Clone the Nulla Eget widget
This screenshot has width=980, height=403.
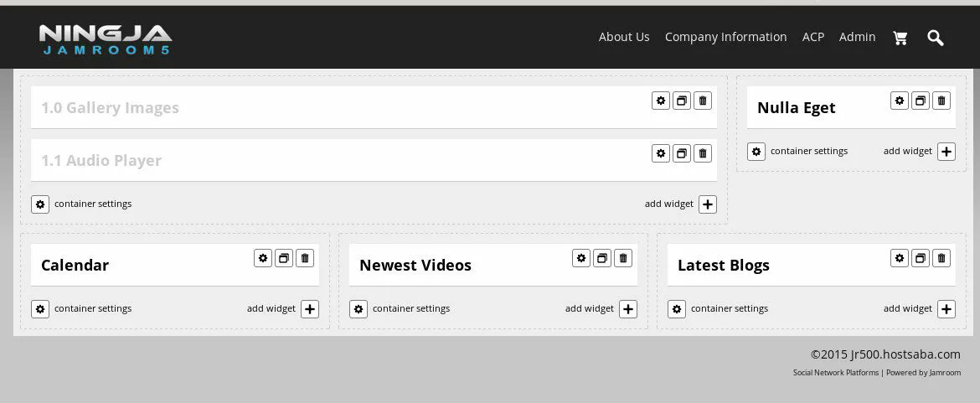pos(920,101)
